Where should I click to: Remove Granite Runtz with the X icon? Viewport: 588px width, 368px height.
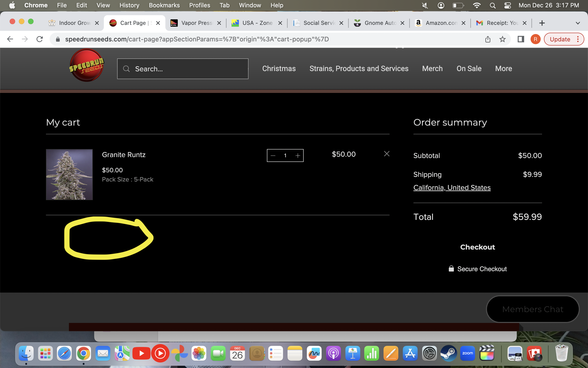point(387,154)
